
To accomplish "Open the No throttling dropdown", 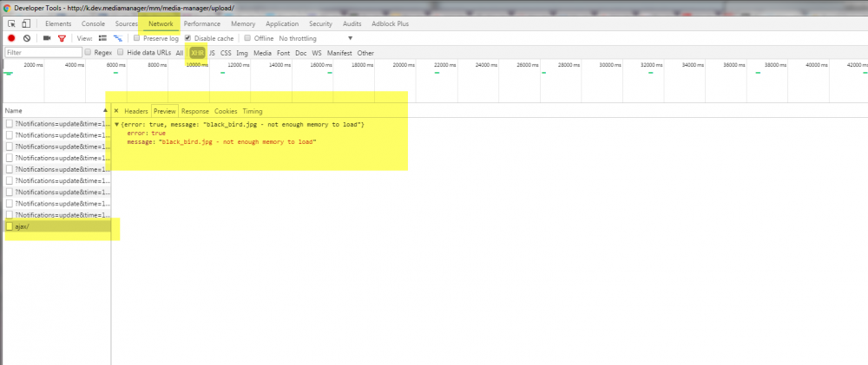I will [316, 39].
